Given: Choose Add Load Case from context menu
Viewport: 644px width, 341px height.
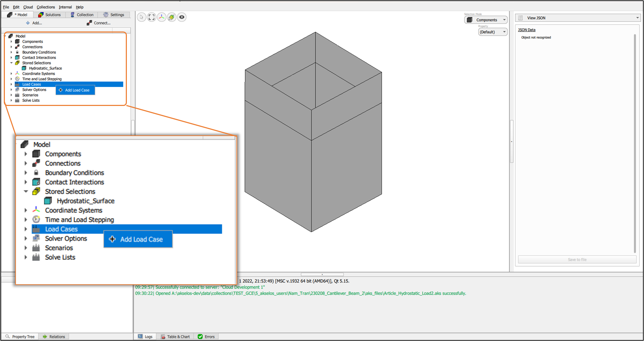Looking at the screenshot, I should click(x=75, y=90).
